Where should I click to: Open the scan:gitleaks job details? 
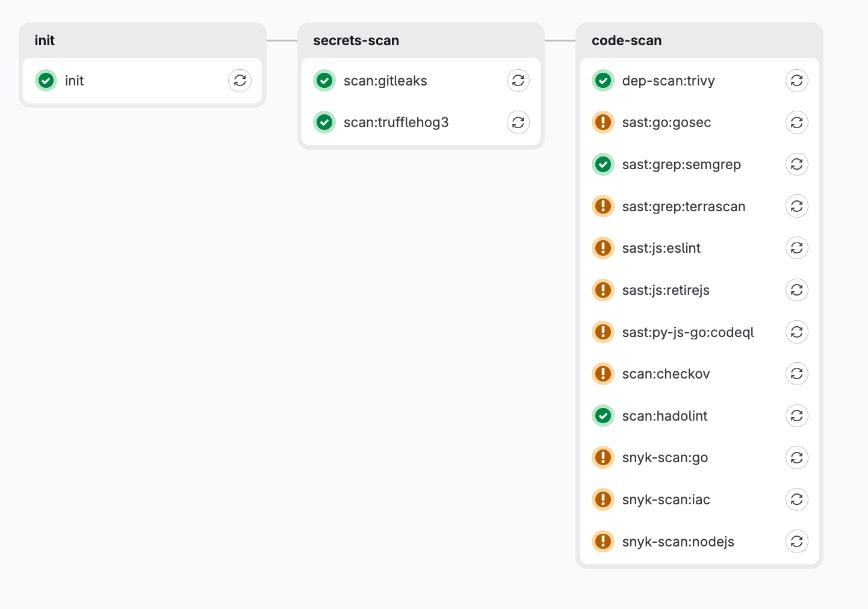[x=385, y=80]
